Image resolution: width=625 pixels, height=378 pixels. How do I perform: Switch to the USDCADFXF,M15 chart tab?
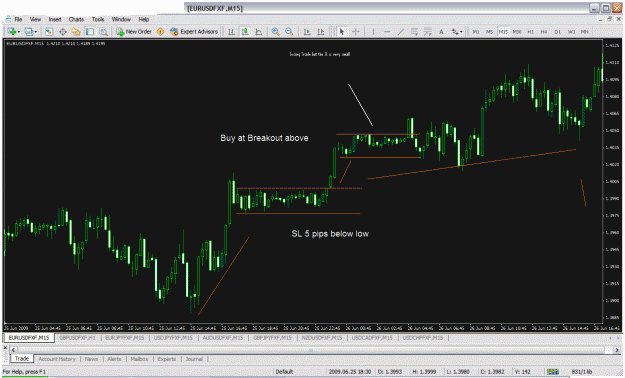coord(372,338)
